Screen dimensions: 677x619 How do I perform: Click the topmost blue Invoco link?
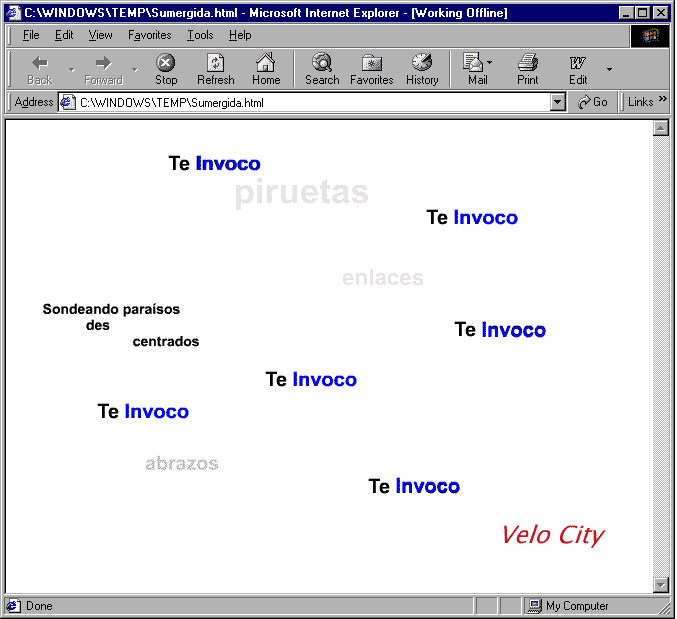tap(228, 164)
